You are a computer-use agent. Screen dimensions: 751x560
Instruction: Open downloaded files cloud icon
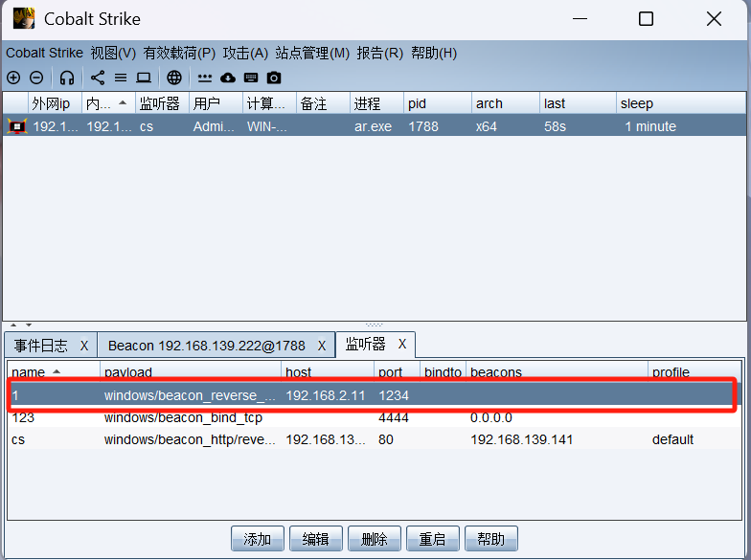point(228,78)
